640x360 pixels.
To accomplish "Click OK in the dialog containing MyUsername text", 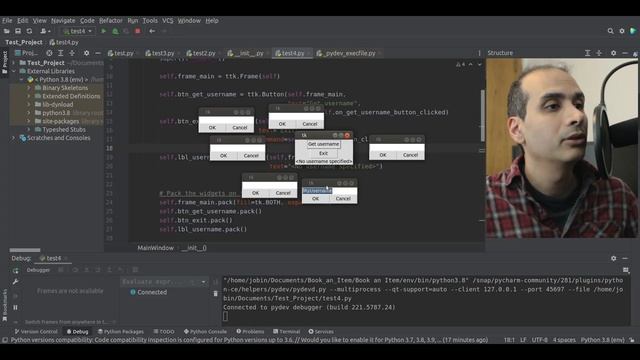I will click(x=316, y=198).
